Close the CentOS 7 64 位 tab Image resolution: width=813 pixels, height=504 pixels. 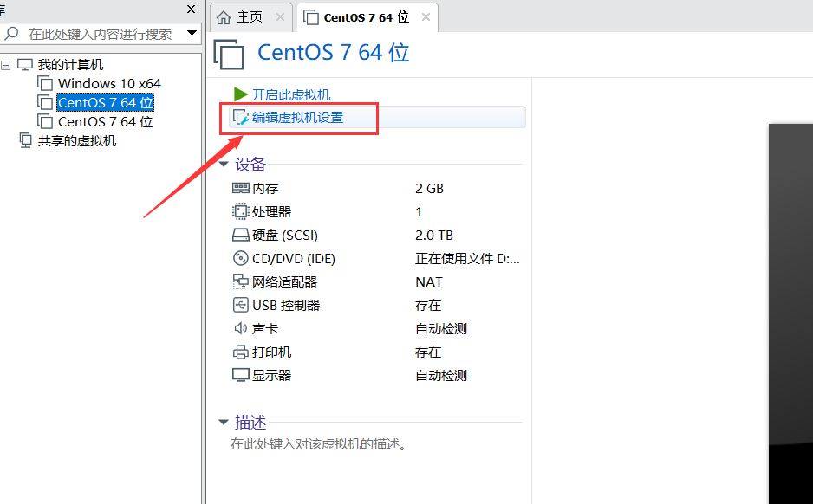[x=426, y=17]
